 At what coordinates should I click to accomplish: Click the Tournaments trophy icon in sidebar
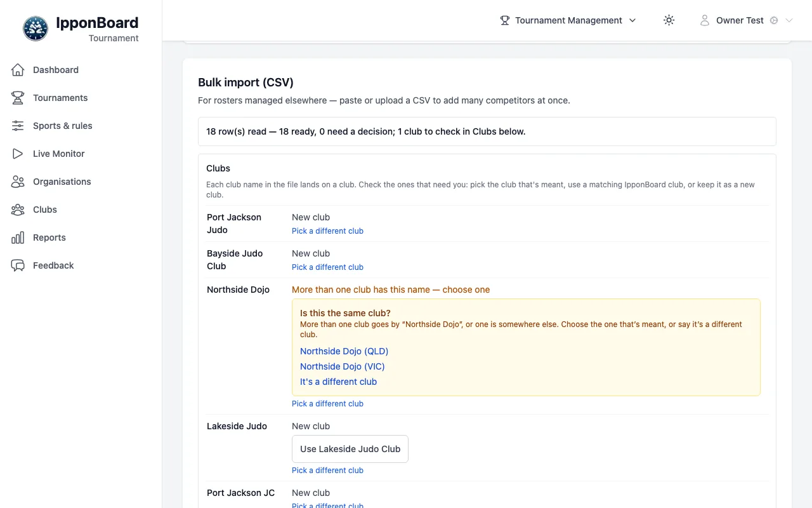pyautogui.click(x=18, y=98)
